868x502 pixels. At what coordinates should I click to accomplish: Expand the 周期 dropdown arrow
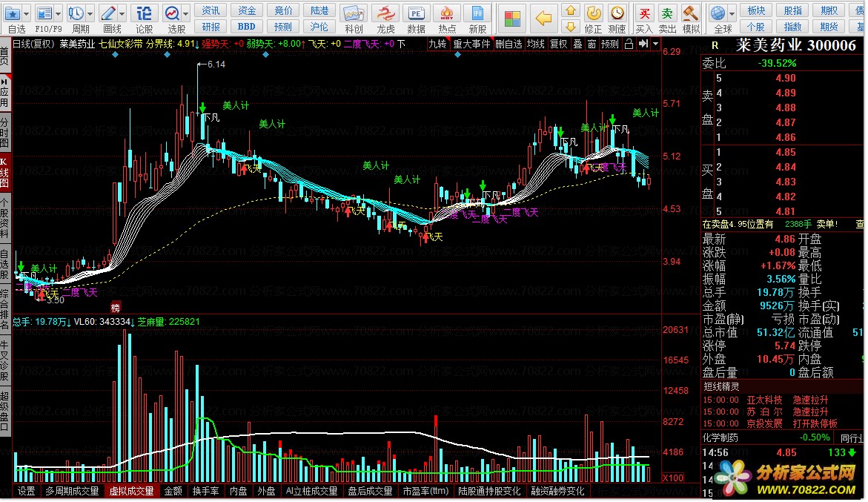click(x=90, y=14)
